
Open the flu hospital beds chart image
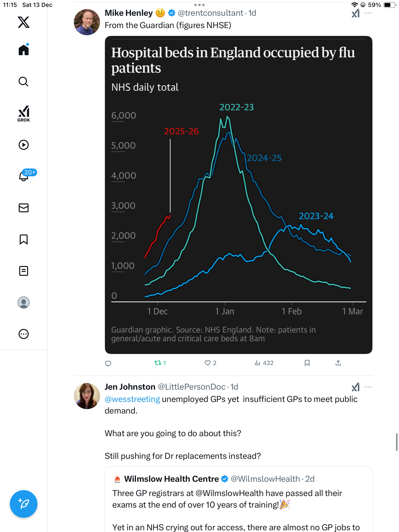(238, 195)
